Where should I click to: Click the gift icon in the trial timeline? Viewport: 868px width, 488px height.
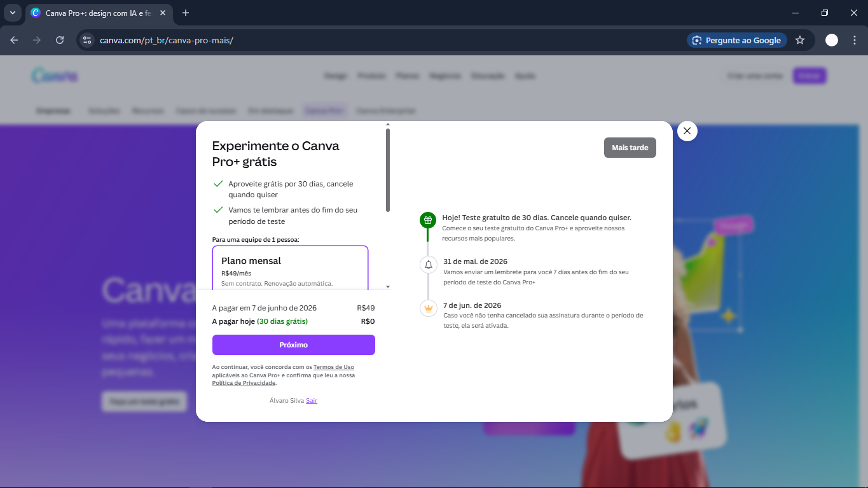[x=428, y=220]
